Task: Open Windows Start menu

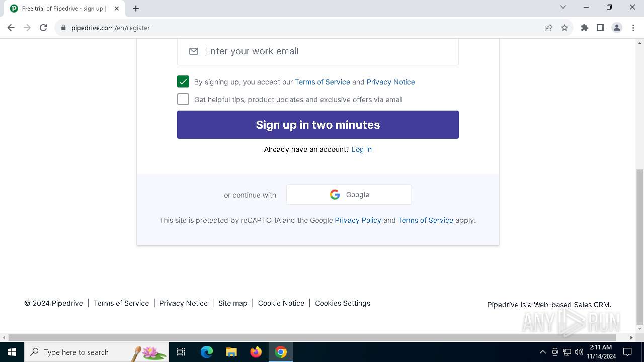Action: [x=12, y=352]
